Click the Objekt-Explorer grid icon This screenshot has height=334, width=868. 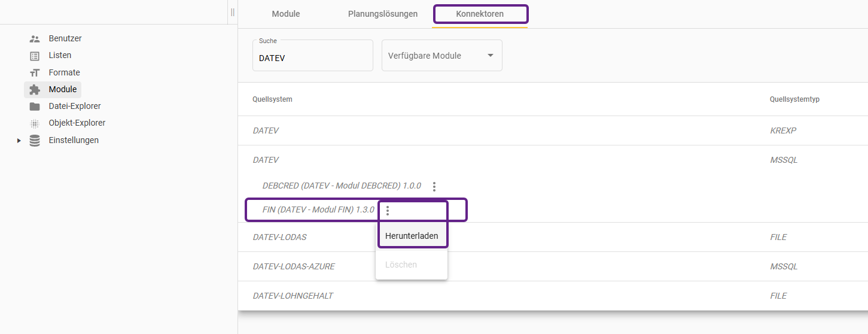[x=35, y=123]
